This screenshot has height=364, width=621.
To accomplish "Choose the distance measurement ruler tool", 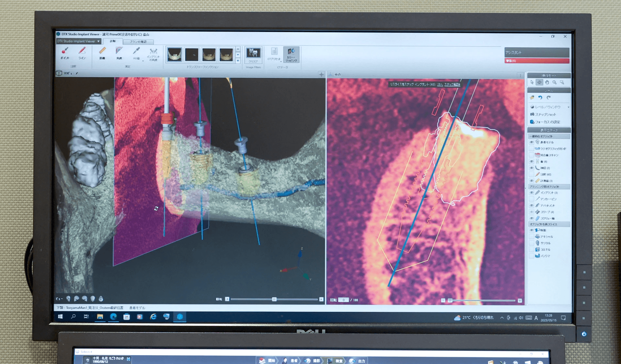I will tap(102, 53).
